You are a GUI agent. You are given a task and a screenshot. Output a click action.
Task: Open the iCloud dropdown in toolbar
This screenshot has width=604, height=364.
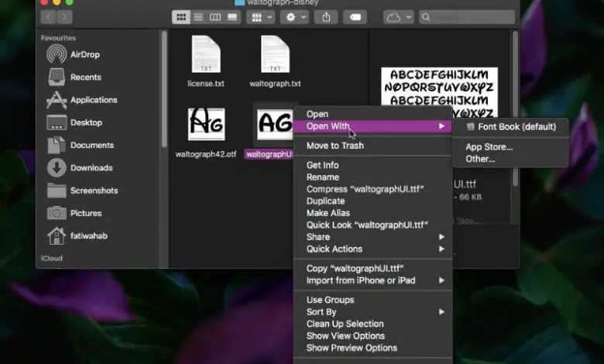[399, 17]
